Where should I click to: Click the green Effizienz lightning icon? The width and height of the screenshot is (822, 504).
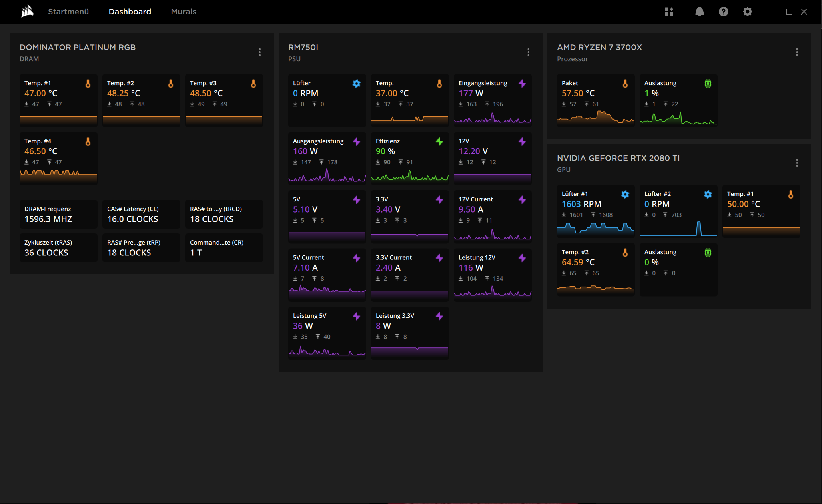pyautogui.click(x=439, y=141)
